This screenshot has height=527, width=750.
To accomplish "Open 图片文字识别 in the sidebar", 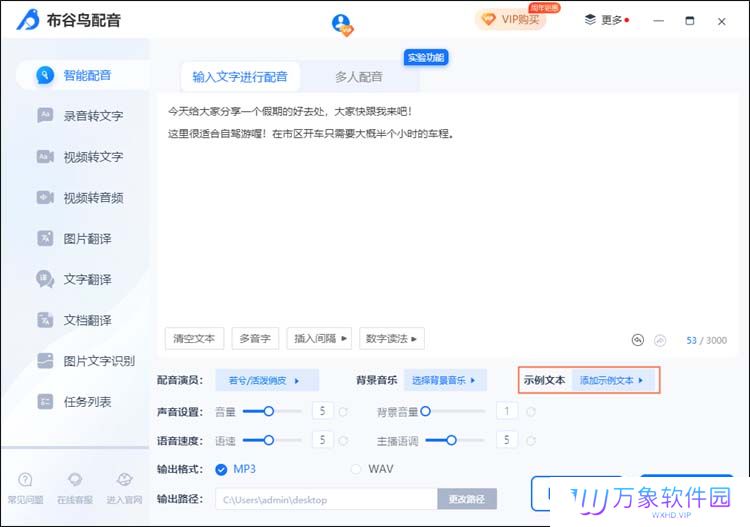I will click(86, 361).
